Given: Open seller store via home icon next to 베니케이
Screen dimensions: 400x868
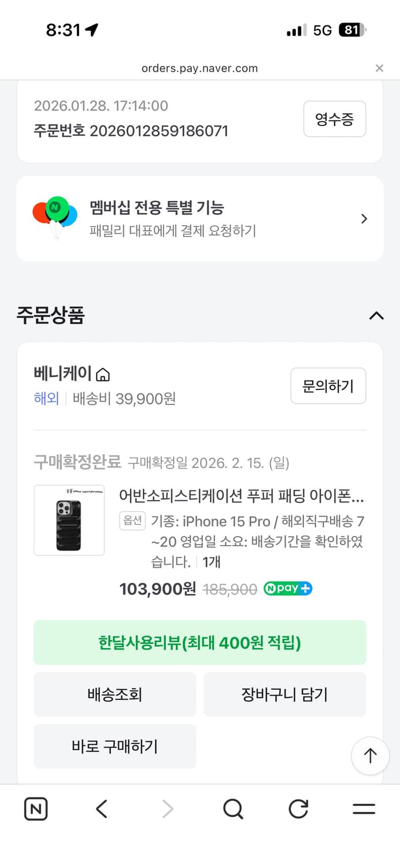Looking at the screenshot, I should tap(102, 374).
